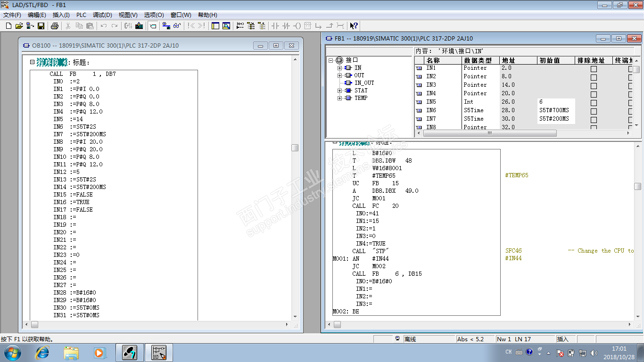Click the Copy toolbar icon
Viewport: 644px width, 362px height.
point(79,26)
